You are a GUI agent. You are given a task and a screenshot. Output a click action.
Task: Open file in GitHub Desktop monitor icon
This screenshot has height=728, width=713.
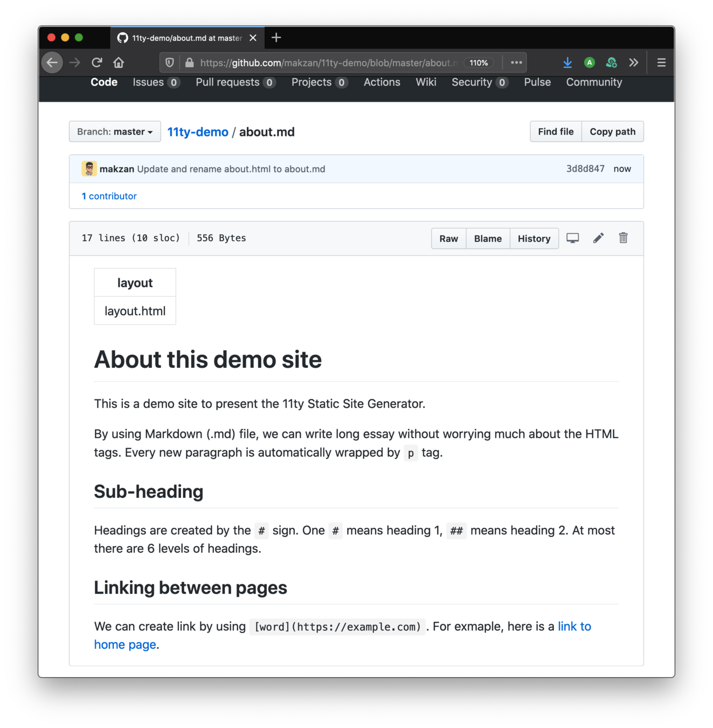572,238
